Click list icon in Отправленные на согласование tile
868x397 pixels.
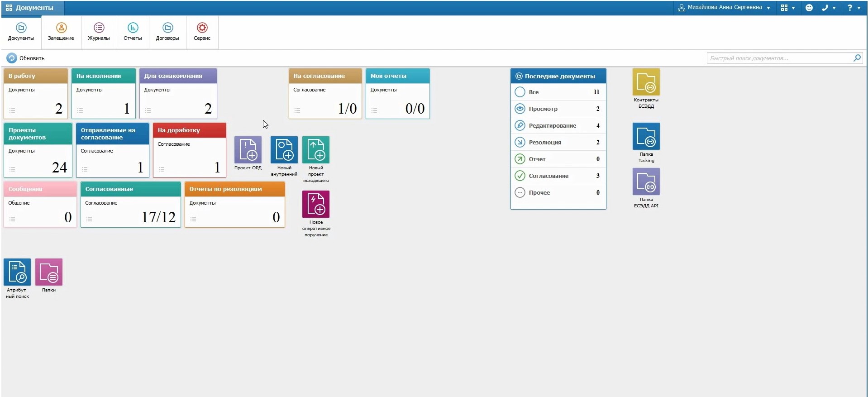click(85, 169)
